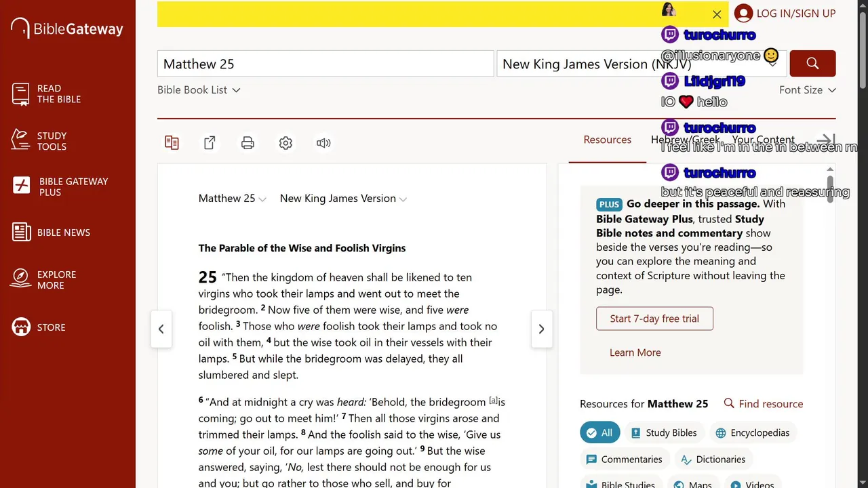The width and height of the screenshot is (868, 488).
Task: Open Bible News in sidebar
Action: (x=51, y=232)
